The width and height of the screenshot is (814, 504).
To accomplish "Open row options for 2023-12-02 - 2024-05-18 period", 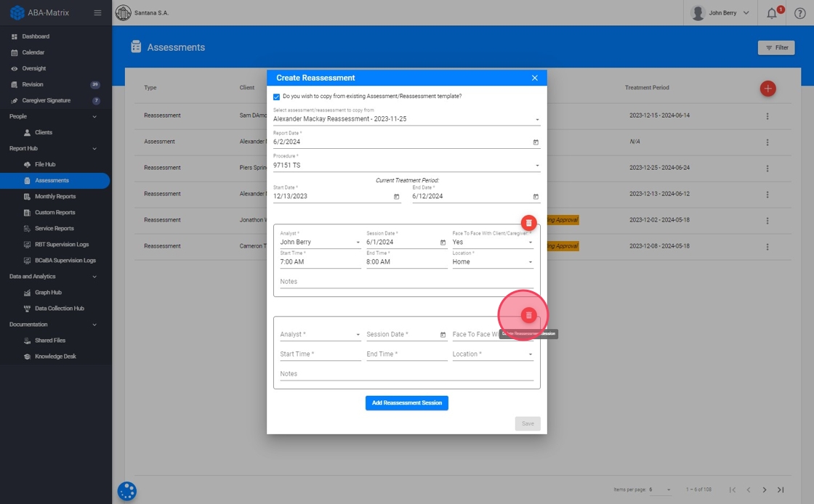I will coord(767,220).
